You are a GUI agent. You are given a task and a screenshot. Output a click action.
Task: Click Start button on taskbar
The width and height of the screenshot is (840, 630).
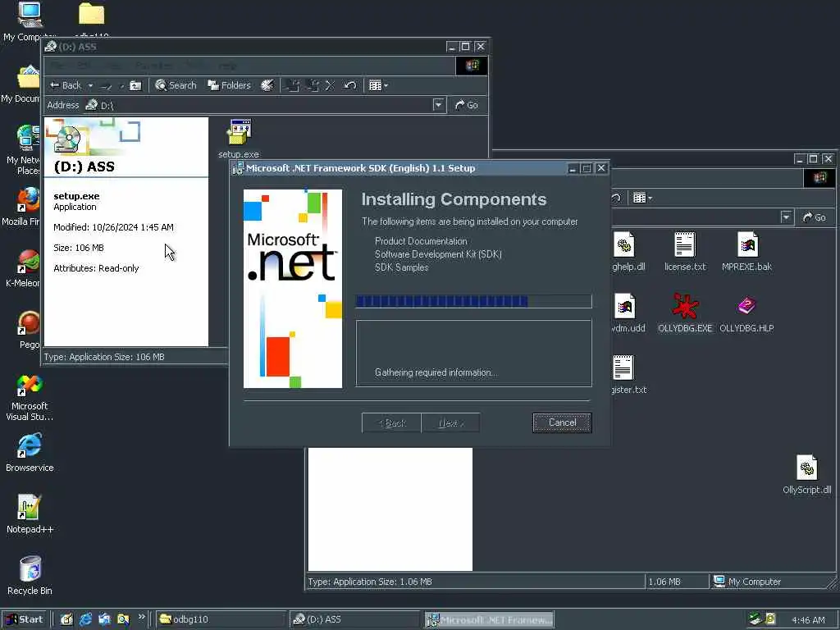point(25,619)
